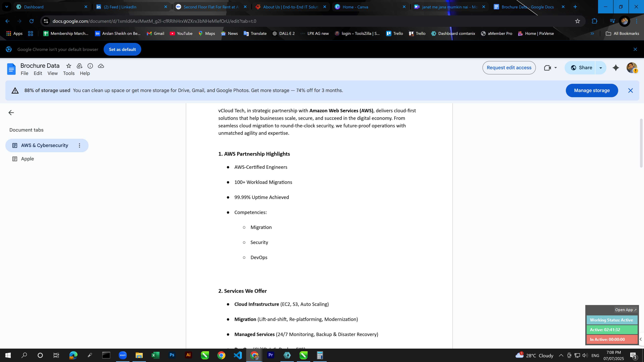Go back to the previous page

pyautogui.click(x=8, y=21)
